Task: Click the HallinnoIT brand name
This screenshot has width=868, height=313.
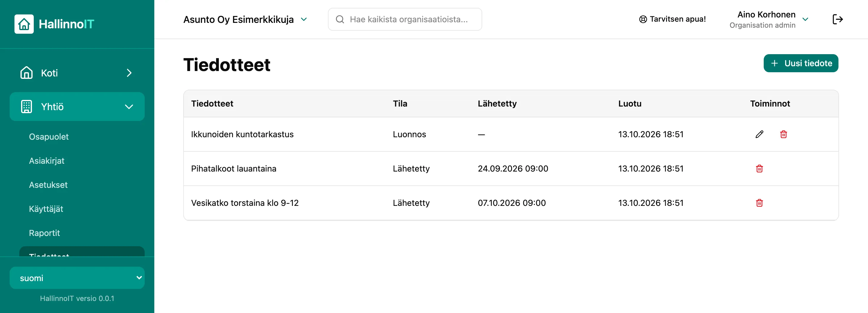Action: 66,24
